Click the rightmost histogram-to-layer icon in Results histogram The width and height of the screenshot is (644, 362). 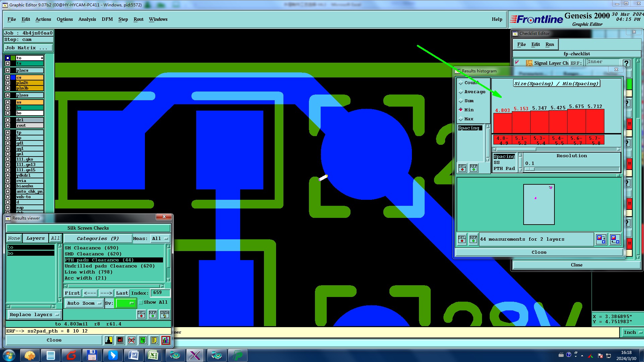pyautogui.click(x=615, y=239)
